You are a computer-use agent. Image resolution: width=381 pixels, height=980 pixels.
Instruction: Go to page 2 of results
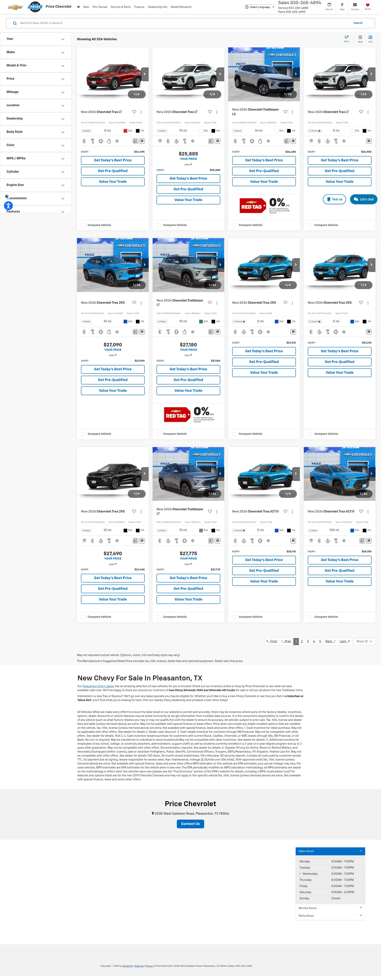(302, 641)
